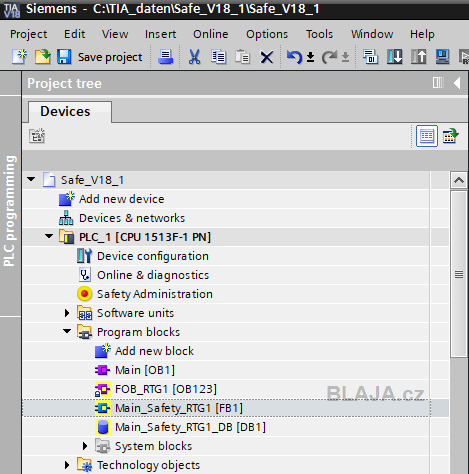The width and height of the screenshot is (469, 474).
Task: Click the project tree vertical scrollbar thumb
Action: pyautogui.click(x=459, y=274)
